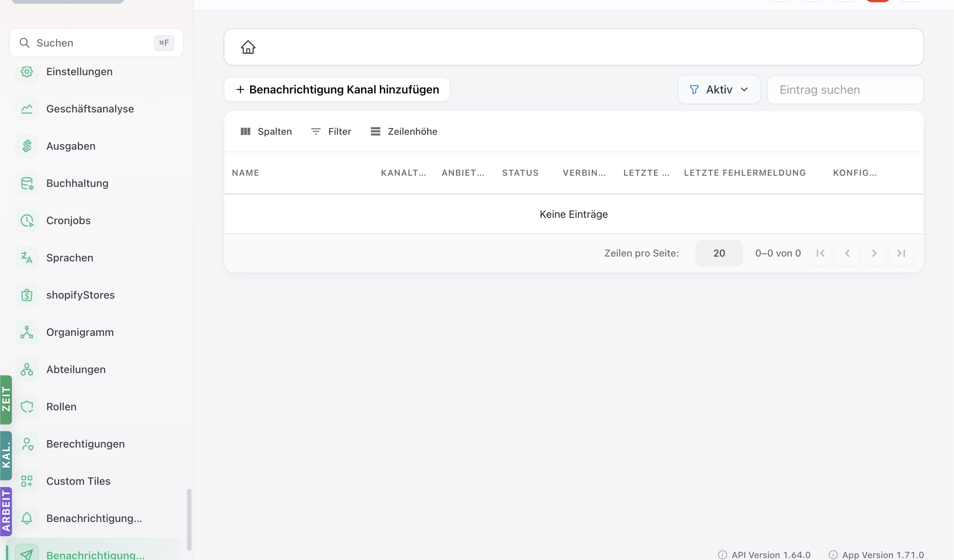Expand the Aktiv filter dropdown
The width and height of the screenshot is (954, 560).
tap(718, 90)
